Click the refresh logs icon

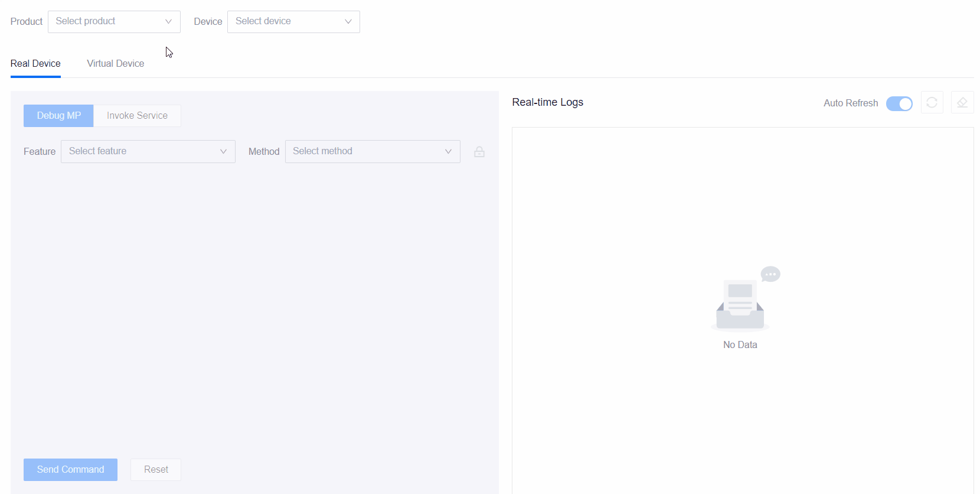[x=932, y=103]
